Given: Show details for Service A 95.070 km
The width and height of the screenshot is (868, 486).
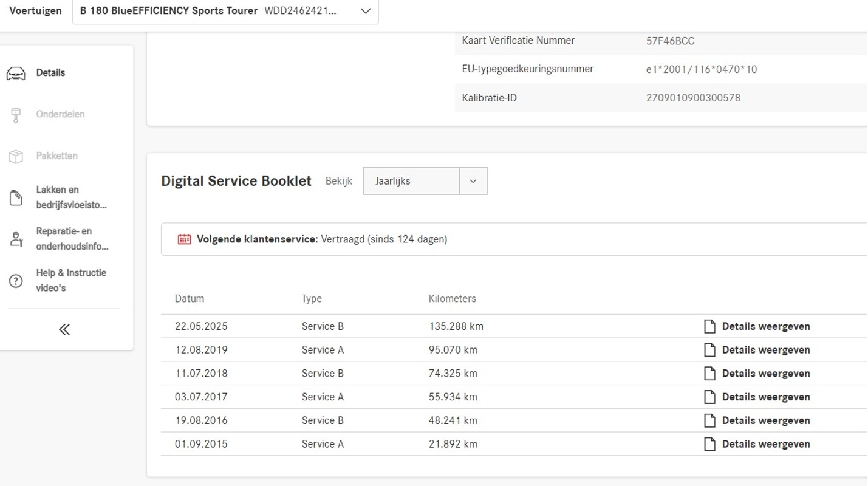Looking at the screenshot, I should click(x=766, y=350).
